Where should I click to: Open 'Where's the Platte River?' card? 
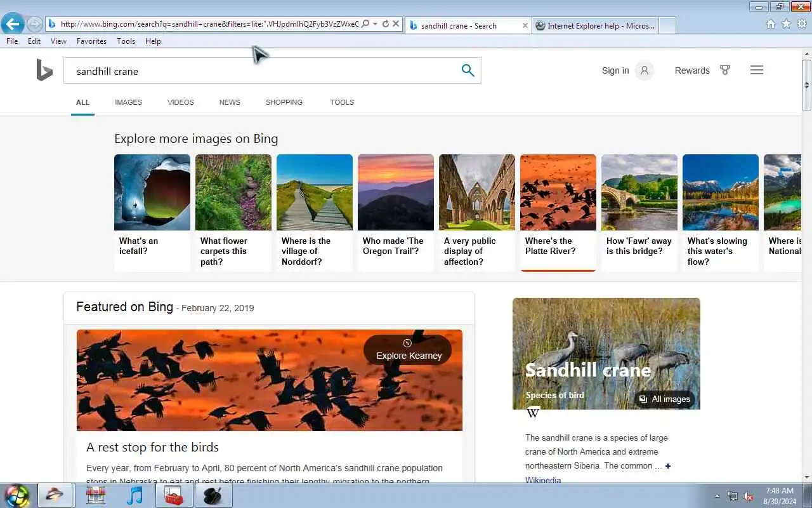click(x=558, y=212)
